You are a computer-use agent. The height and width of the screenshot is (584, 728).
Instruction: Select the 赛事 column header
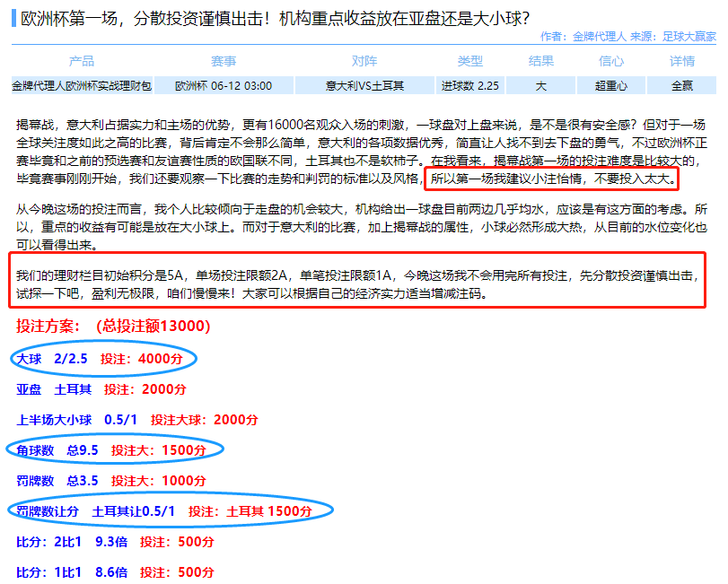pos(224,61)
